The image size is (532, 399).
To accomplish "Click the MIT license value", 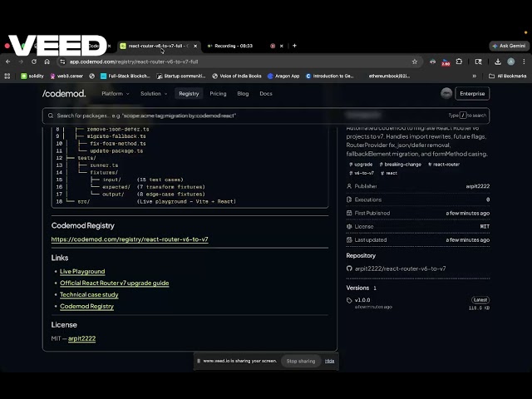I will click(x=485, y=227).
